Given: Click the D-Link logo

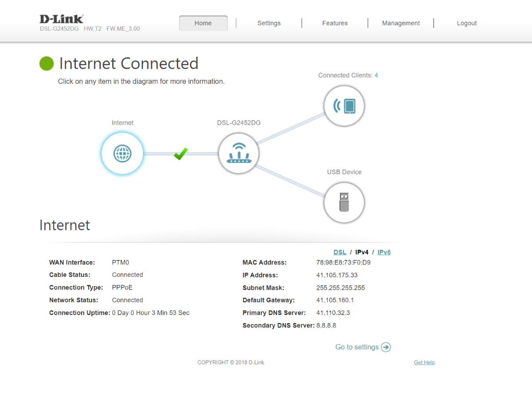Looking at the screenshot, I should pyautogui.click(x=61, y=19).
